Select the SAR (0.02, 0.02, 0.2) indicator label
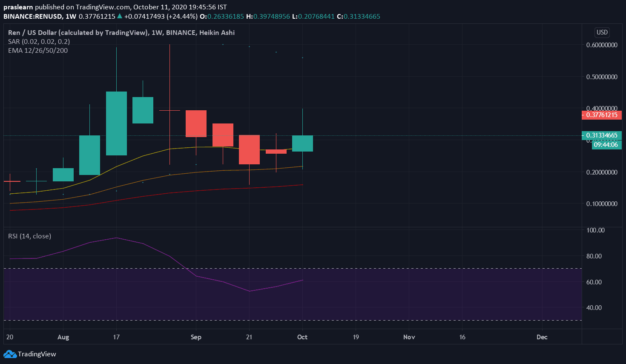 [39, 41]
